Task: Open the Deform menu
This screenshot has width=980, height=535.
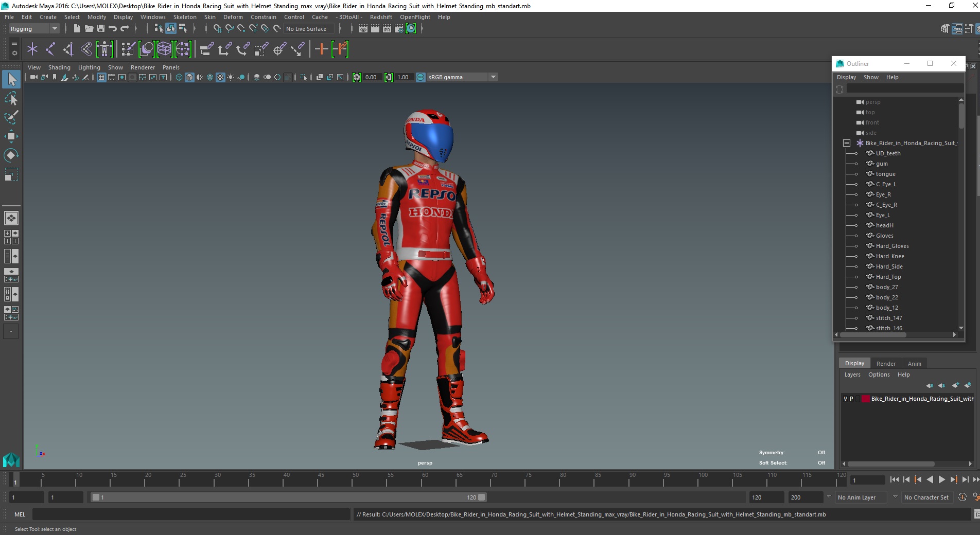Action: 233,17
